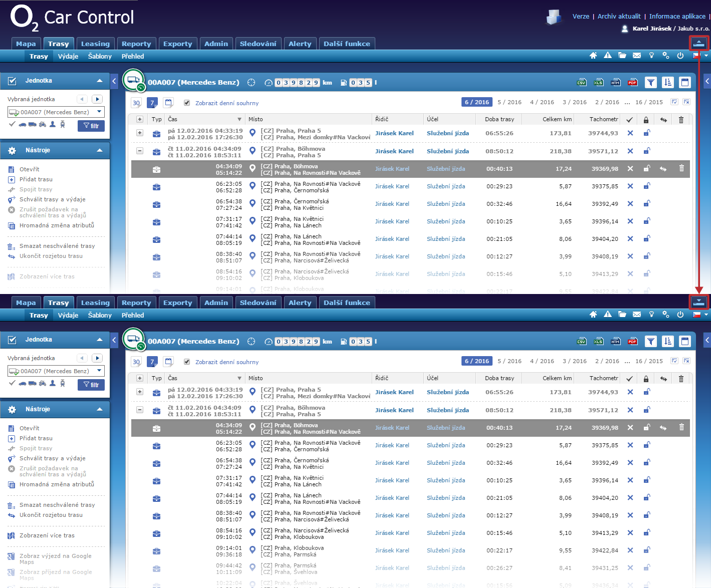Click the power logout icon in lower toolbar
Screen dimensions: 711x588
click(680, 315)
